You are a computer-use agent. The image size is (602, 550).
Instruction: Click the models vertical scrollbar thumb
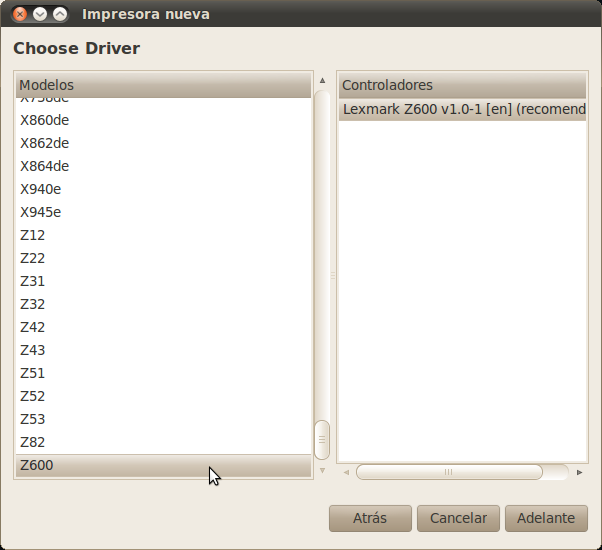322,440
